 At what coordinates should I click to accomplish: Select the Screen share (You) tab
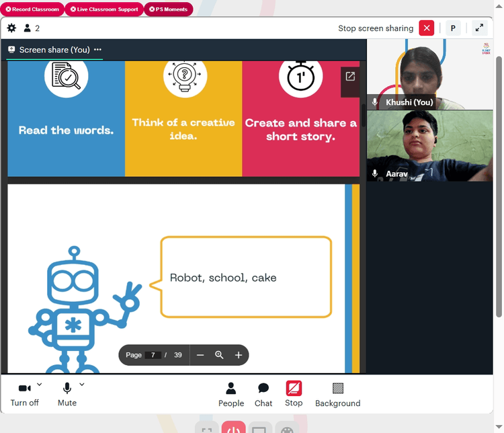(54, 50)
